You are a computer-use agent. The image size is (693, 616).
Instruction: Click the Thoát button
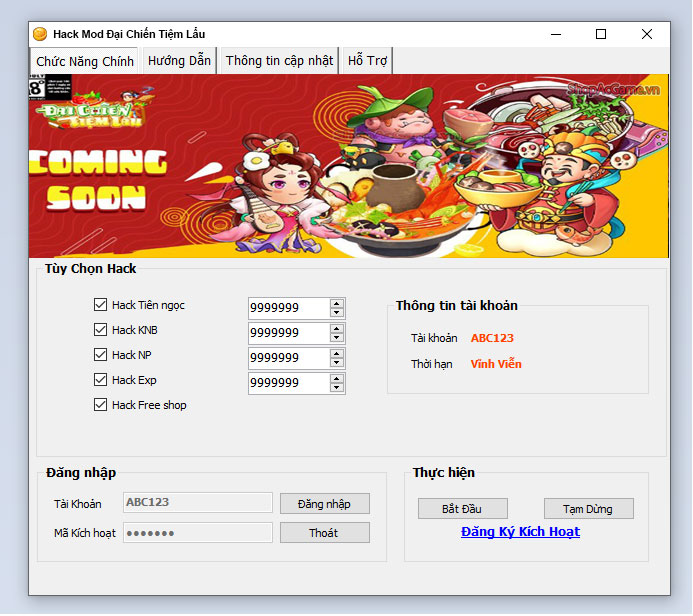(325, 533)
